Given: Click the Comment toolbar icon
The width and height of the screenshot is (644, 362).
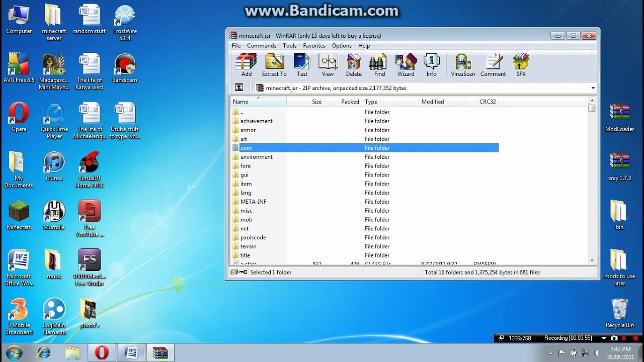Looking at the screenshot, I should coord(493,65).
